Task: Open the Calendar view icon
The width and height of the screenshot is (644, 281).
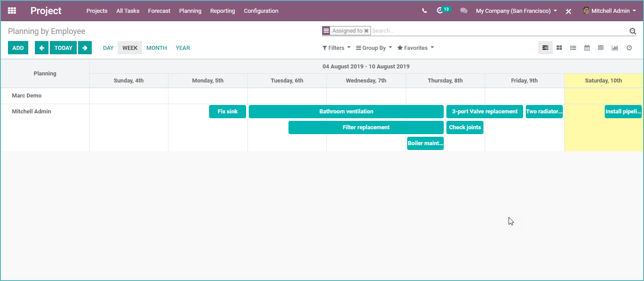Action: (x=587, y=48)
